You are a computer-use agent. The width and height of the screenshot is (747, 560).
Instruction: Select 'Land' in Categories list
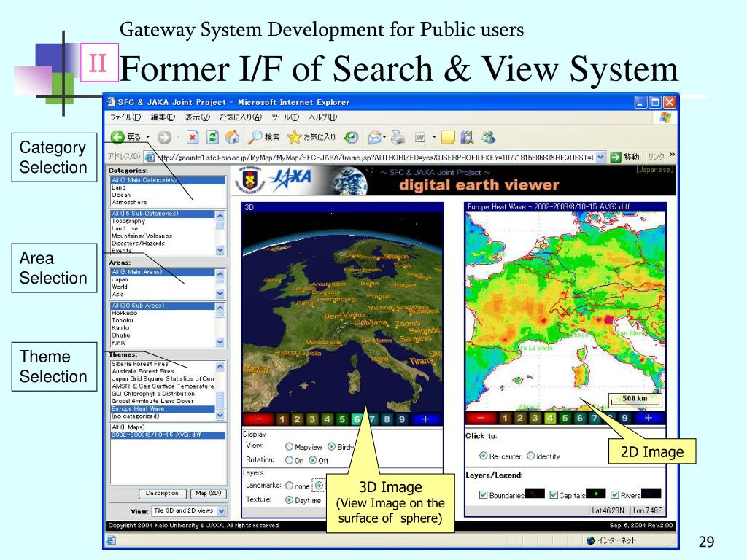[168, 187]
